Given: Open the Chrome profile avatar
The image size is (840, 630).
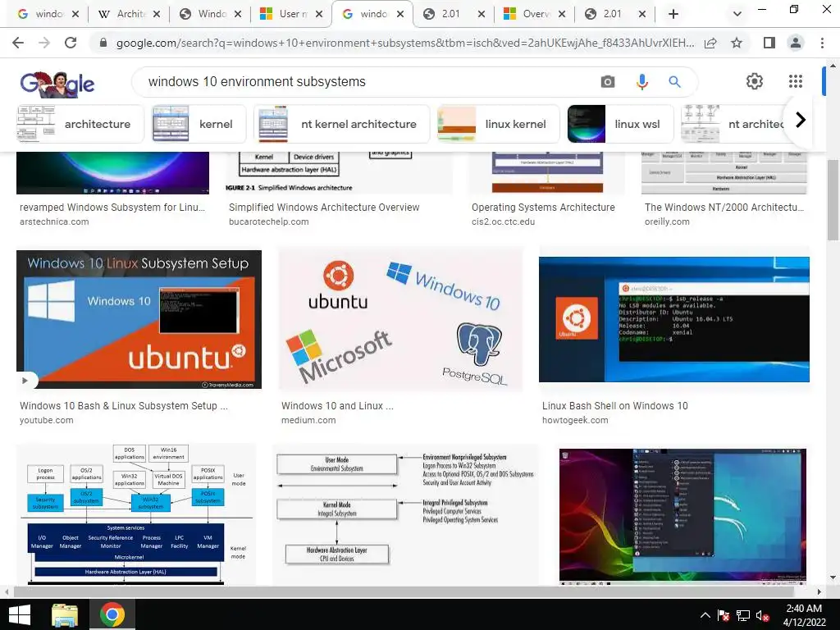Looking at the screenshot, I should tap(796, 43).
